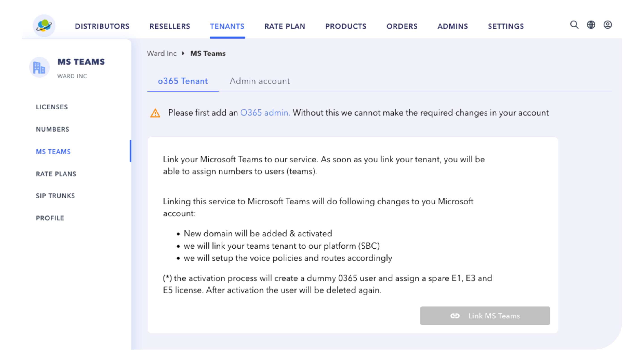This screenshot has height=362, width=644.
Task: Click the building tenant icon
Action: tap(39, 67)
